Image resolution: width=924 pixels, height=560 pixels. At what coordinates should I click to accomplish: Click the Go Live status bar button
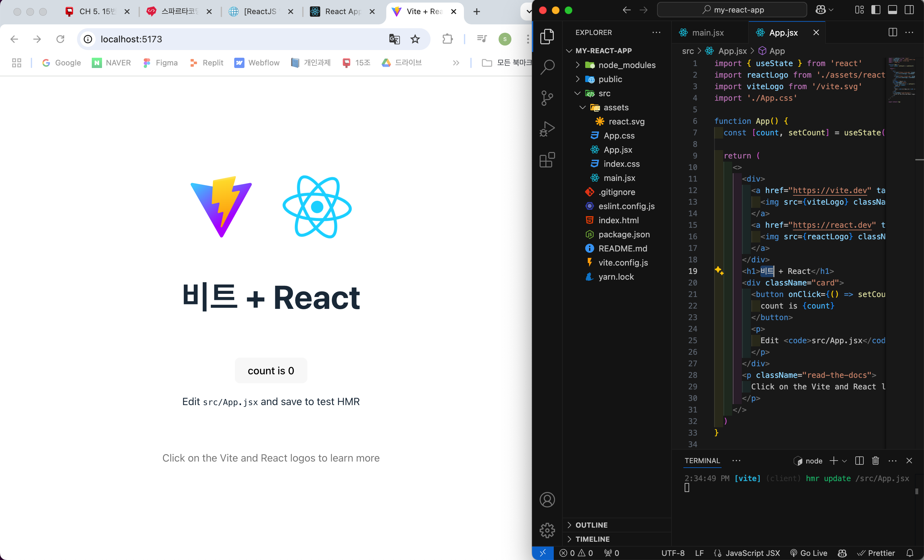tap(809, 553)
